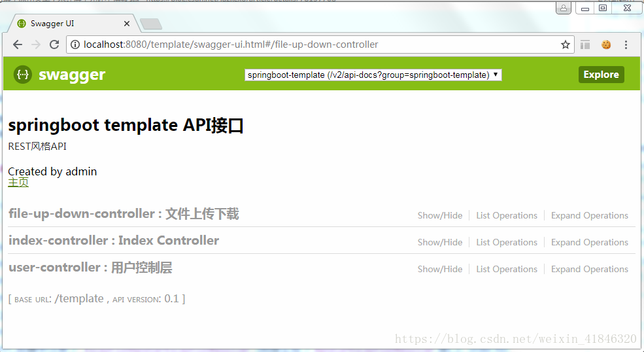The image size is (644, 352).
Task: Click Expand Operations for user-controller
Action: click(x=589, y=269)
